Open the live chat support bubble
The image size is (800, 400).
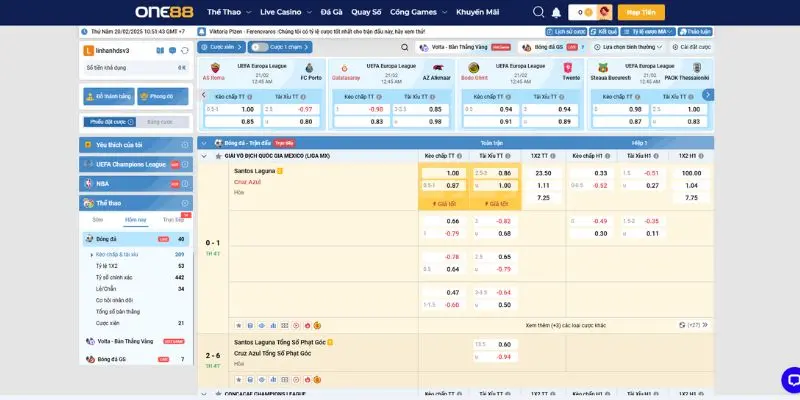click(791, 380)
